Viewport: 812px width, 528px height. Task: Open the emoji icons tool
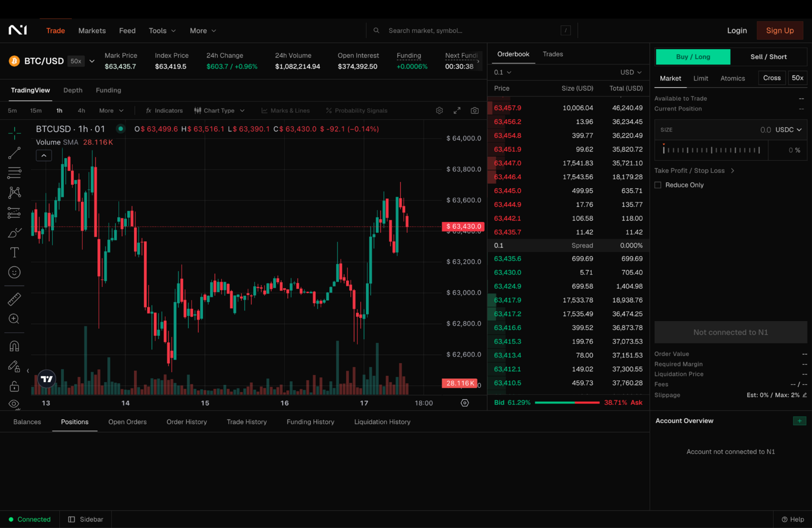coord(14,272)
